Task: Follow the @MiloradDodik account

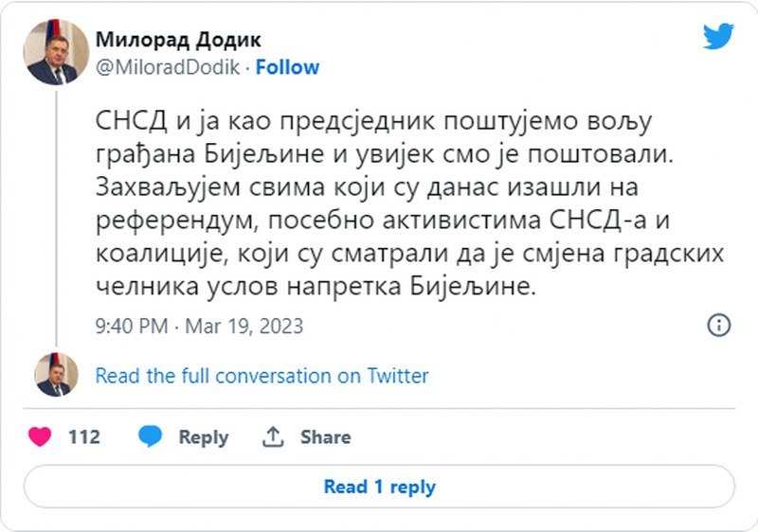Action: pyautogui.click(x=287, y=67)
